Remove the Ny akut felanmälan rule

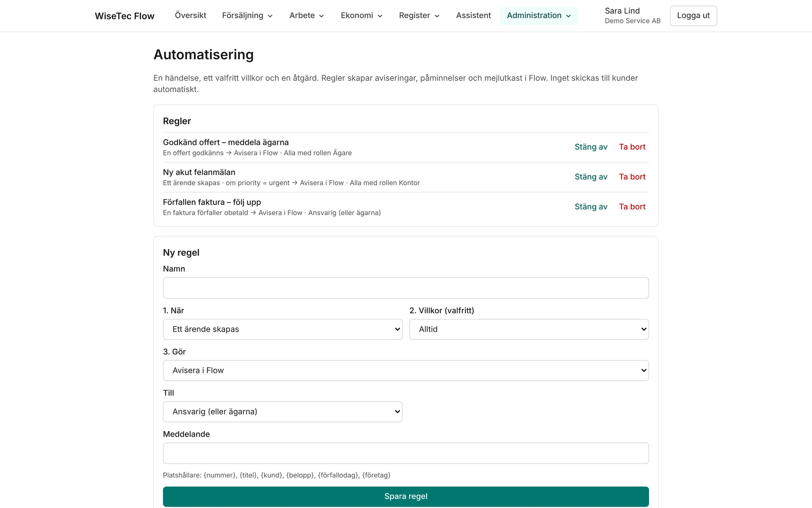(632, 177)
